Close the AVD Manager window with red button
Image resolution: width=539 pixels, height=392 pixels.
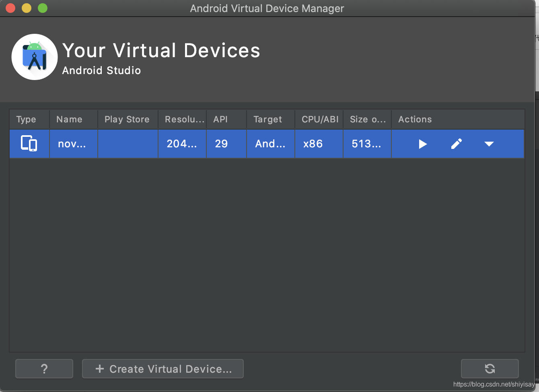tap(10, 8)
